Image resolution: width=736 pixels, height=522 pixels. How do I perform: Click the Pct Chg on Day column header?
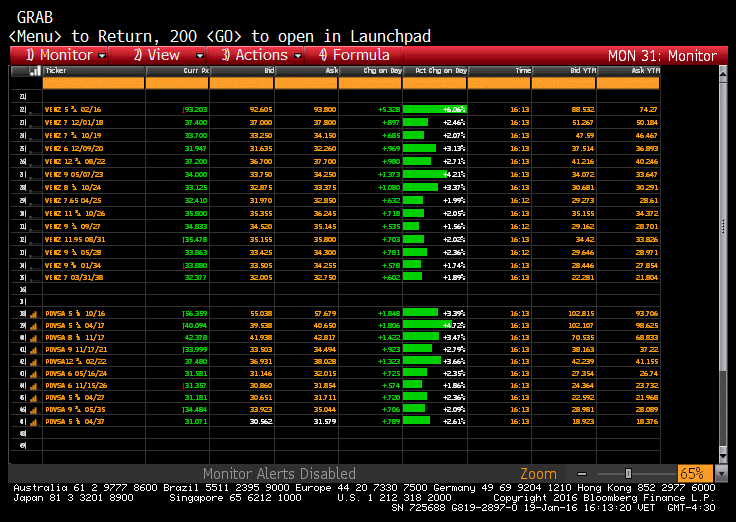coord(435,71)
